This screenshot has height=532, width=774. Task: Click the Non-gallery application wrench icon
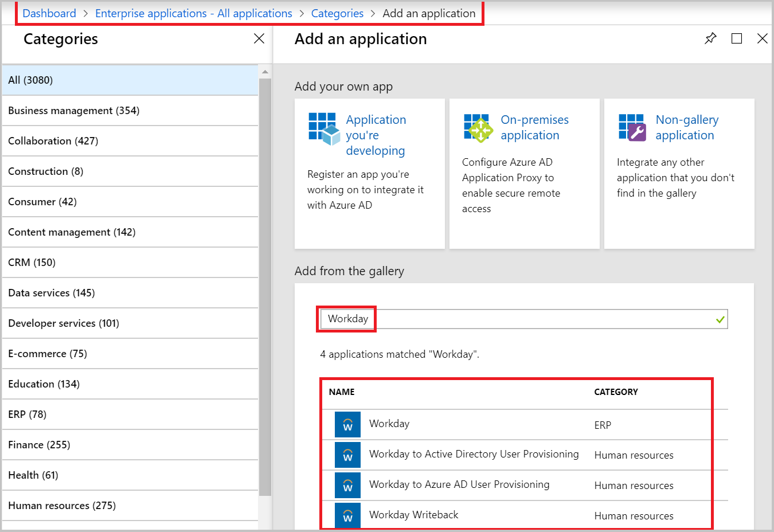tap(633, 127)
